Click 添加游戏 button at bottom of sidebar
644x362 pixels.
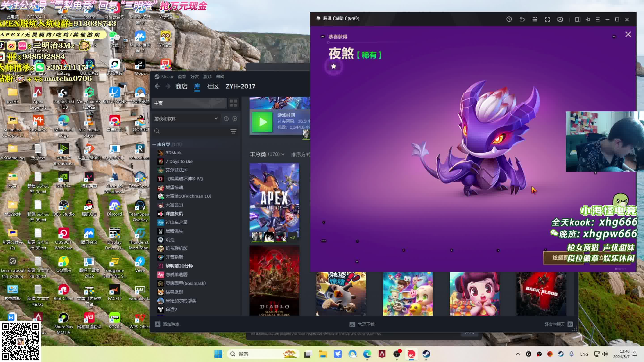(x=168, y=324)
